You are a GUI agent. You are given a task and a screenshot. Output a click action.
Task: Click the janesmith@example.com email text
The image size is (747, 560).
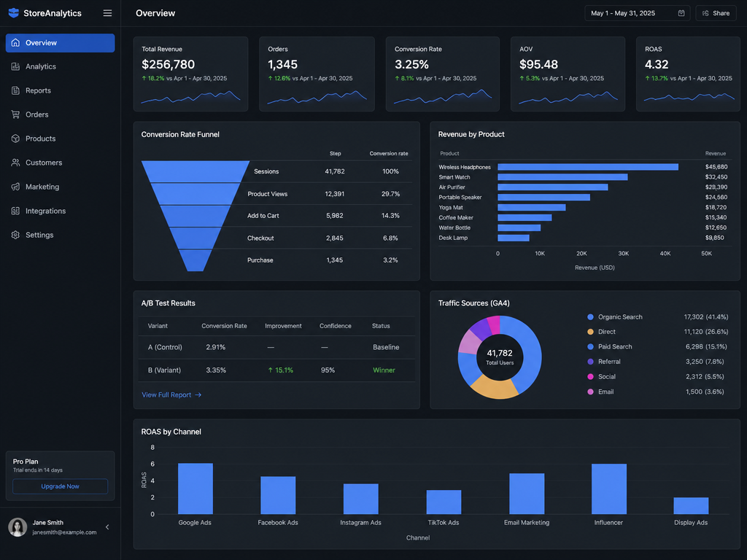click(64, 532)
